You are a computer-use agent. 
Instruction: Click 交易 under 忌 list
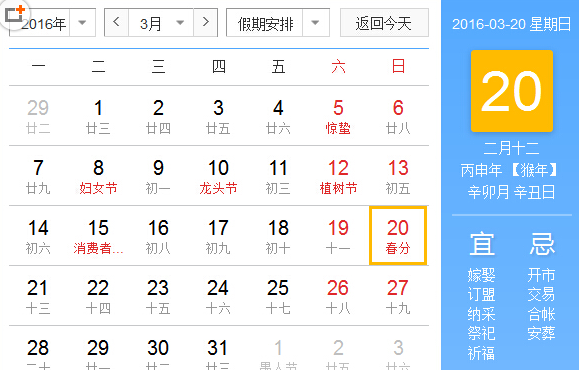(x=541, y=295)
